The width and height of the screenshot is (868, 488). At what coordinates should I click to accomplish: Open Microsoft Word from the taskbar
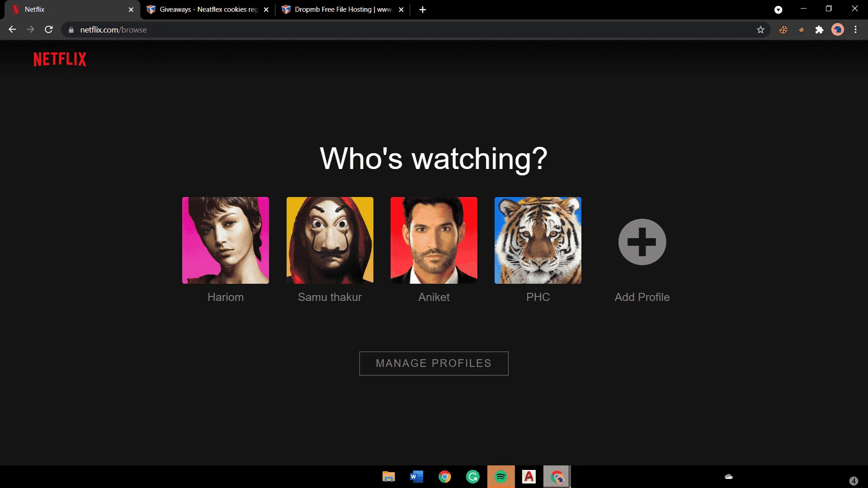click(x=417, y=477)
